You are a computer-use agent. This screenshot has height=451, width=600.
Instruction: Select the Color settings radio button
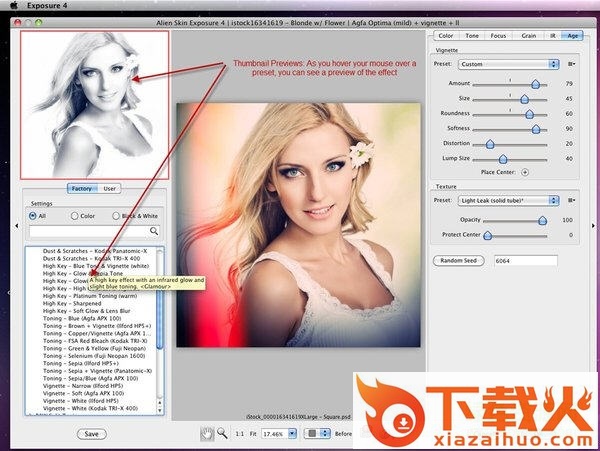(74, 216)
